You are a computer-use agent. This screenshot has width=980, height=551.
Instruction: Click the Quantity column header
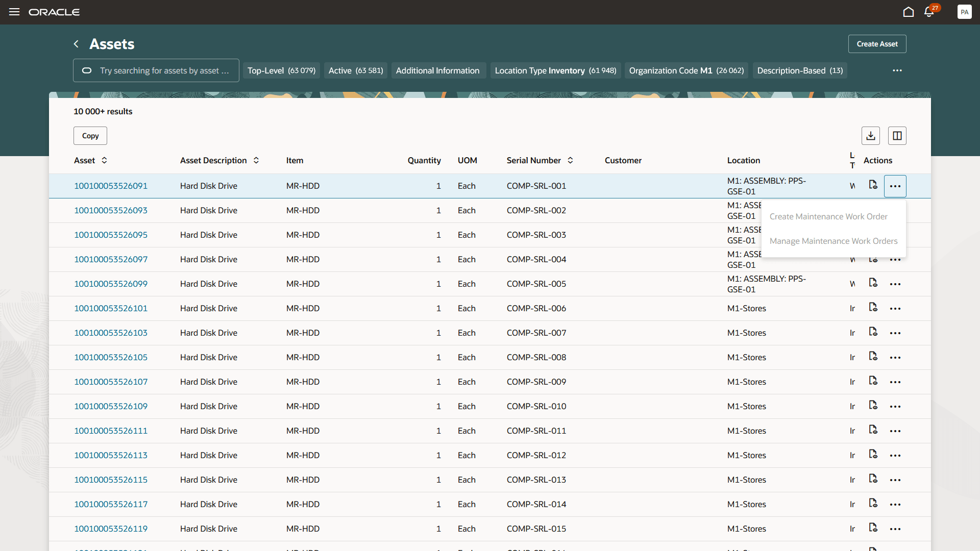click(x=424, y=160)
